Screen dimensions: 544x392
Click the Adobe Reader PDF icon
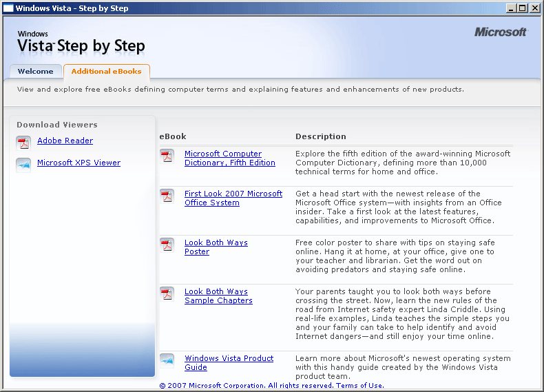23,143
